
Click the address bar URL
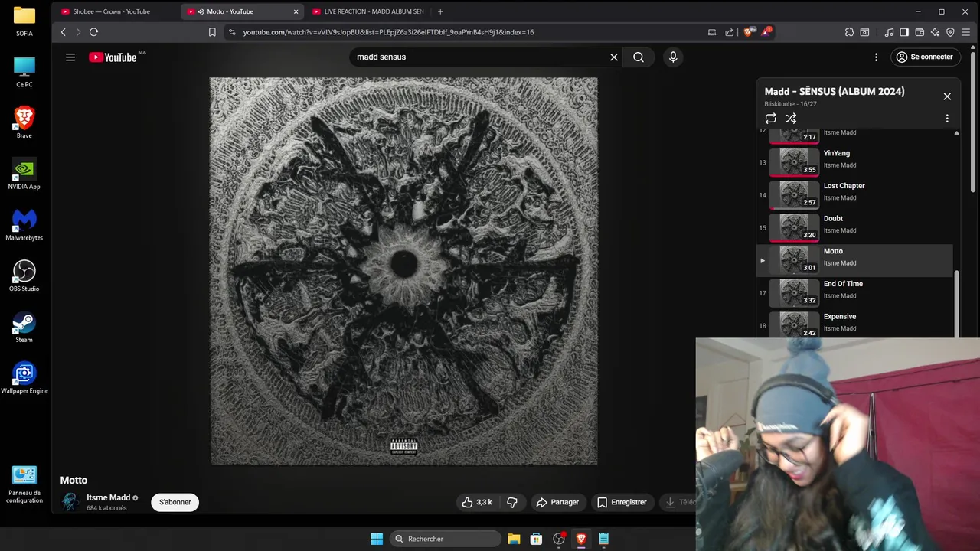388,32
